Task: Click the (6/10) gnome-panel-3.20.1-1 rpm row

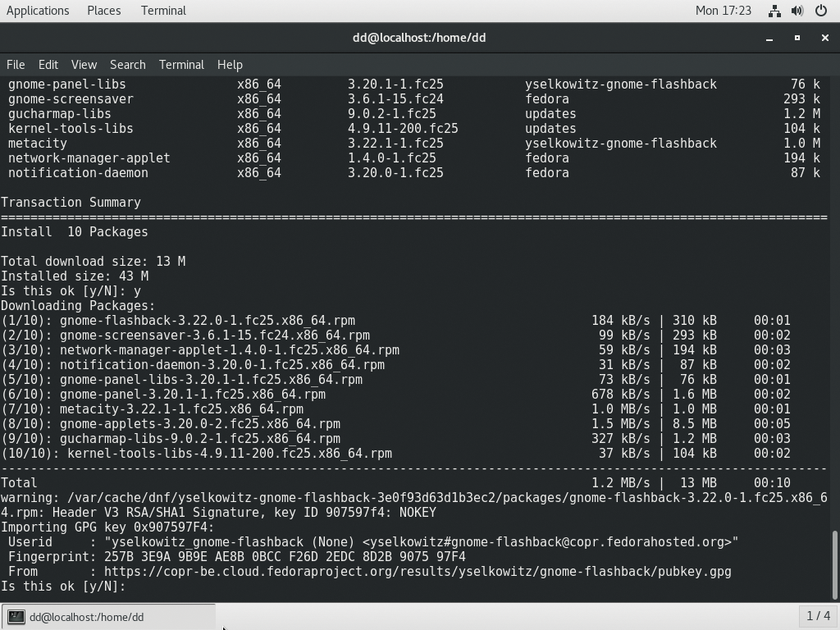Action: 395,395
